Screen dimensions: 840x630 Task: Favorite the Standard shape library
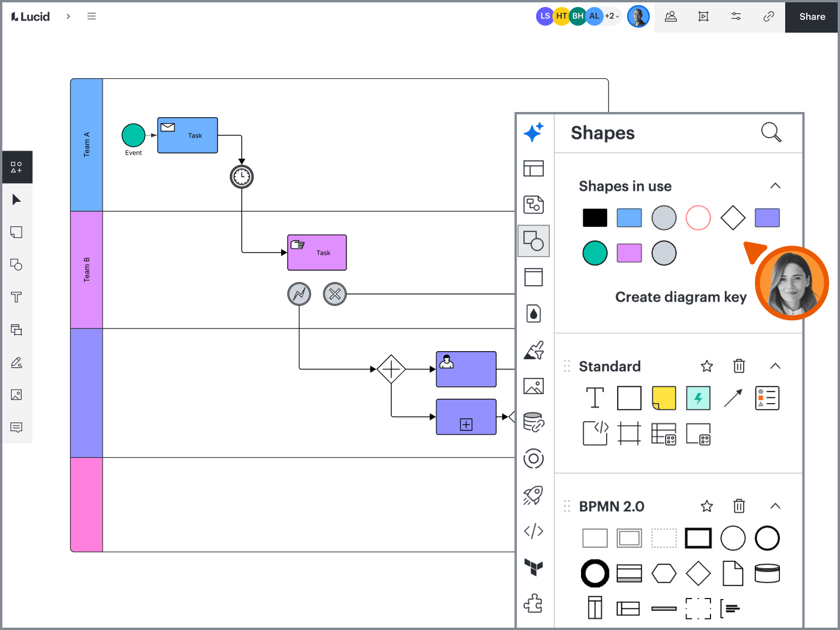(x=707, y=366)
